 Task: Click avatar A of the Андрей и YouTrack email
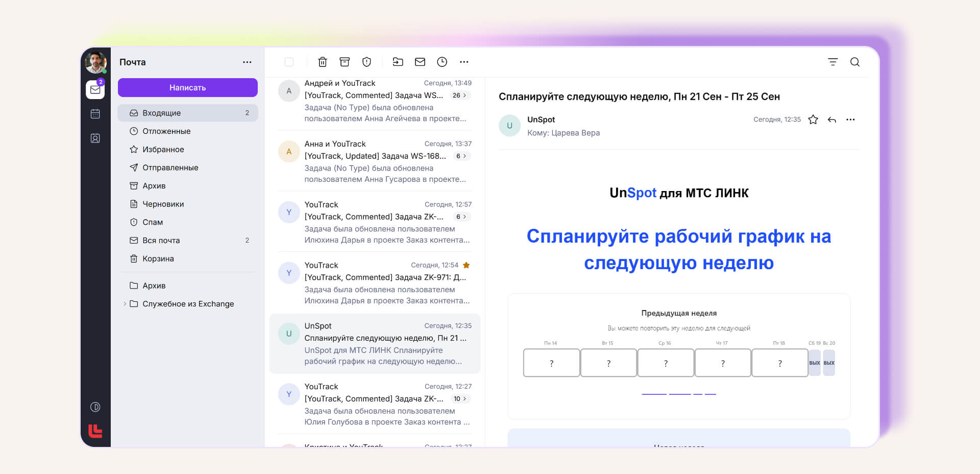pos(289,91)
